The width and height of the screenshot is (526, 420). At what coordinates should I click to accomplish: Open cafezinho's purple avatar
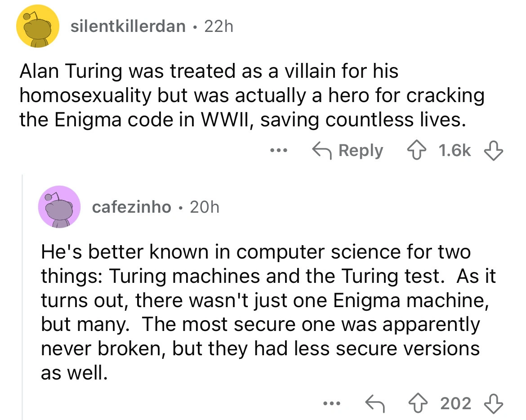tap(60, 207)
